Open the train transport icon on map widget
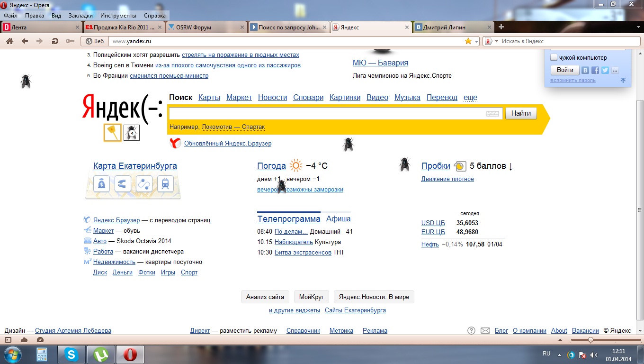Image resolution: width=644 pixels, height=364 pixels. 165,183
